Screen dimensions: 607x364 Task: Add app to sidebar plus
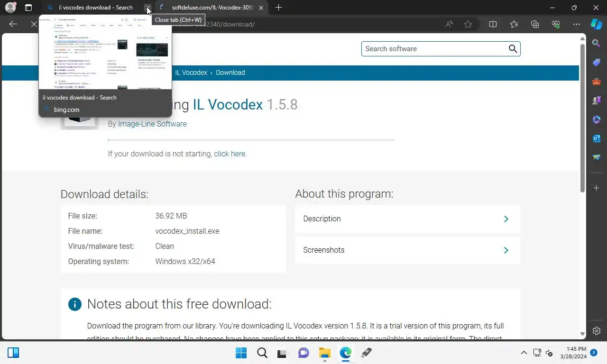point(597,188)
